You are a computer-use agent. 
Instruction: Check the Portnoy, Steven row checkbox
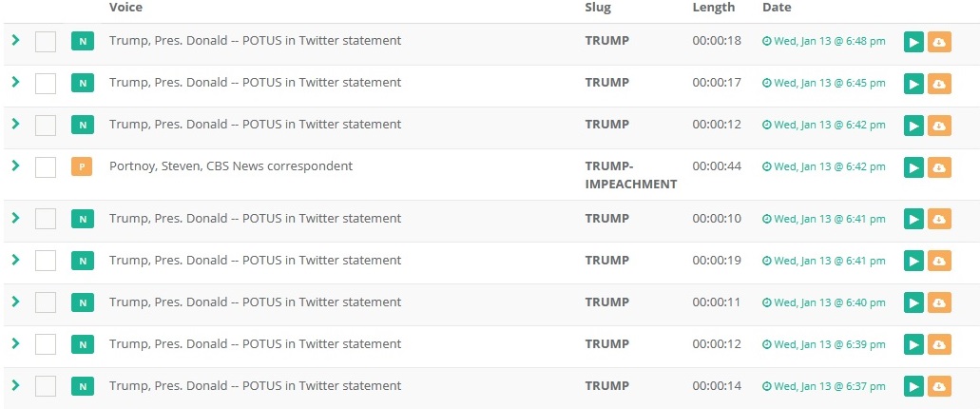click(x=46, y=167)
